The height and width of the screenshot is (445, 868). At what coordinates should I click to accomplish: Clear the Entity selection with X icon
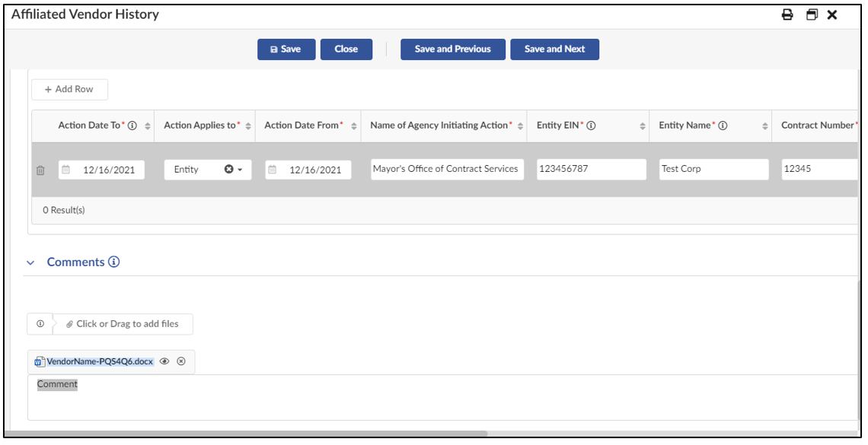(228, 170)
